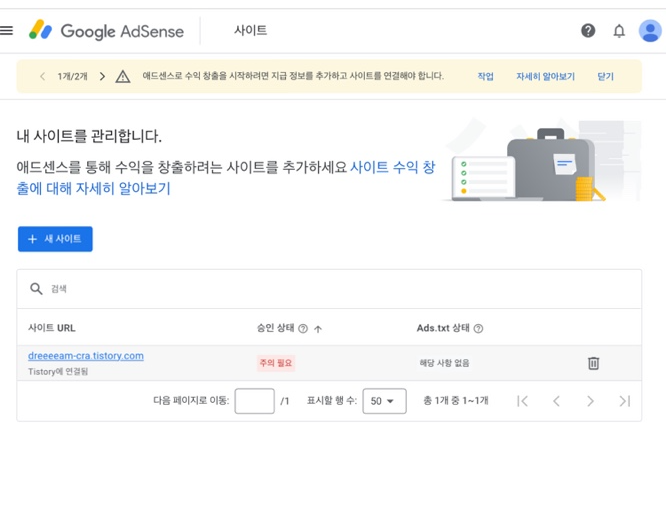Viewport: 666px width, 522px height.
Task: Click the Google AdSense logo
Action: coord(106,31)
